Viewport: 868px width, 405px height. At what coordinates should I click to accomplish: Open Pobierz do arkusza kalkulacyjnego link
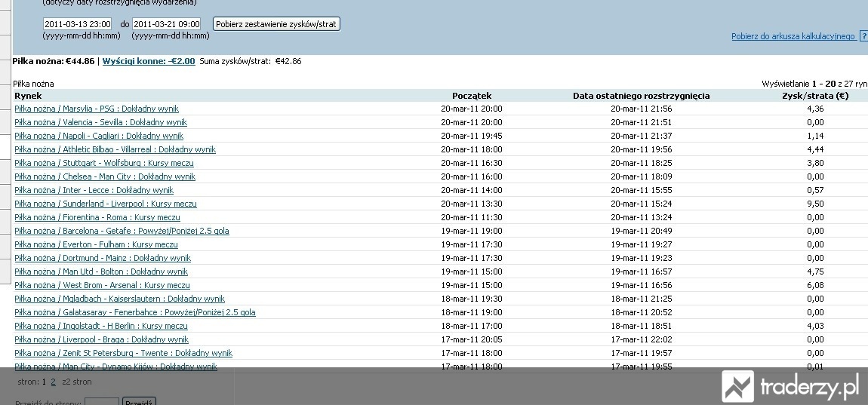(793, 36)
